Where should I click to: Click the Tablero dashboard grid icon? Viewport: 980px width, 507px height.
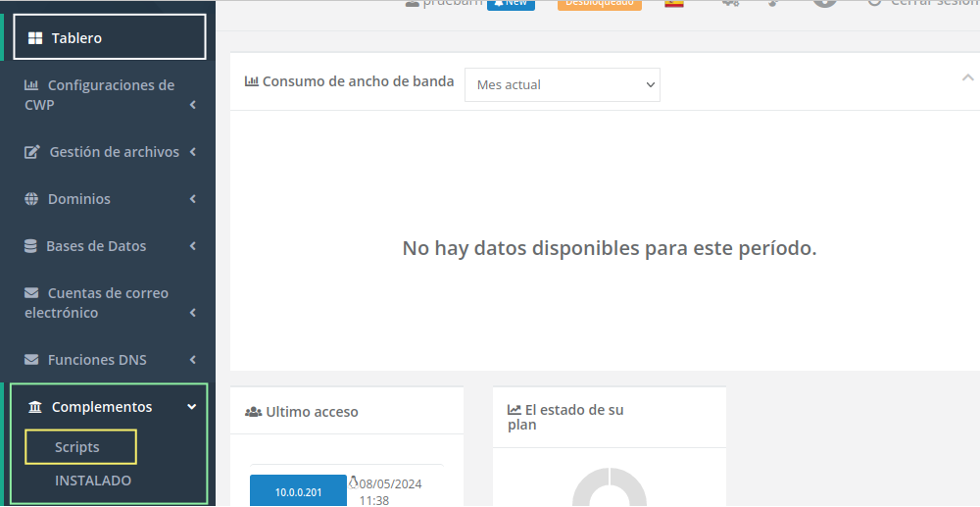pyautogui.click(x=35, y=38)
